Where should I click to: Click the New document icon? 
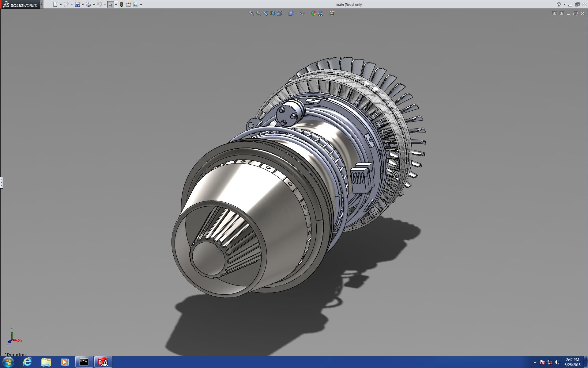55,4
